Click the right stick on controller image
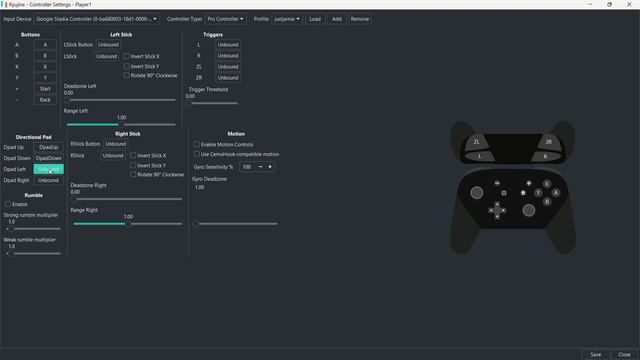This screenshot has width=640, height=360. pyautogui.click(x=529, y=211)
